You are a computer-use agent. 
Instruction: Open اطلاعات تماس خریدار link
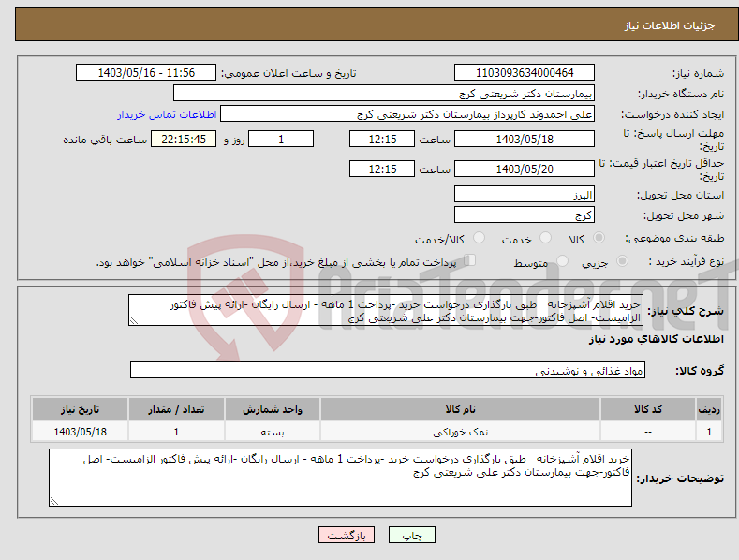(x=167, y=114)
